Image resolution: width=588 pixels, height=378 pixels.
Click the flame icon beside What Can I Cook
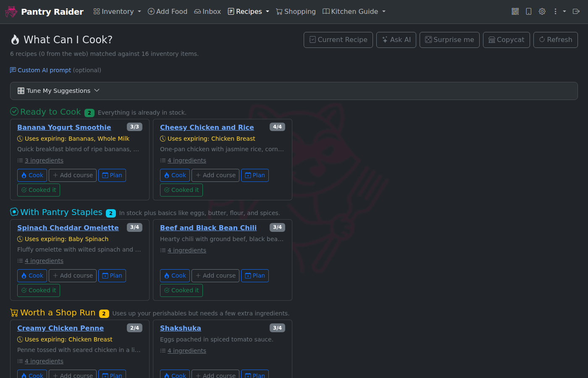pyautogui.click(x=15, y=40)
